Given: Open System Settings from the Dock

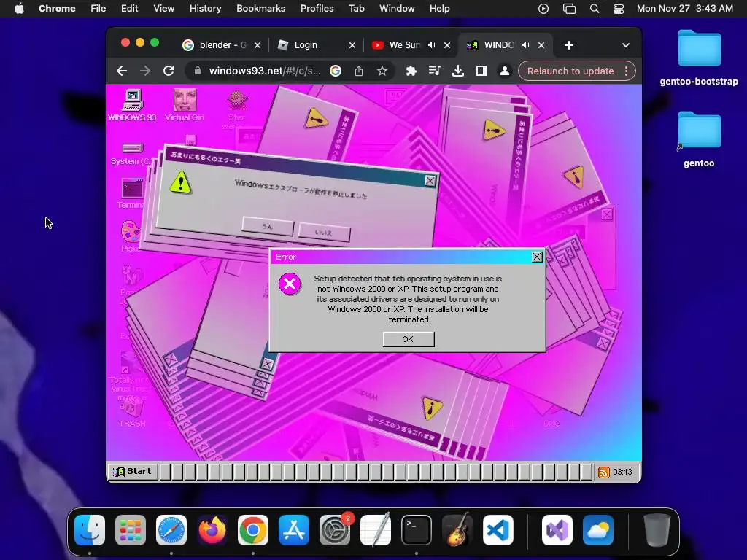Looking at the screenshot, I should (335, 530).
